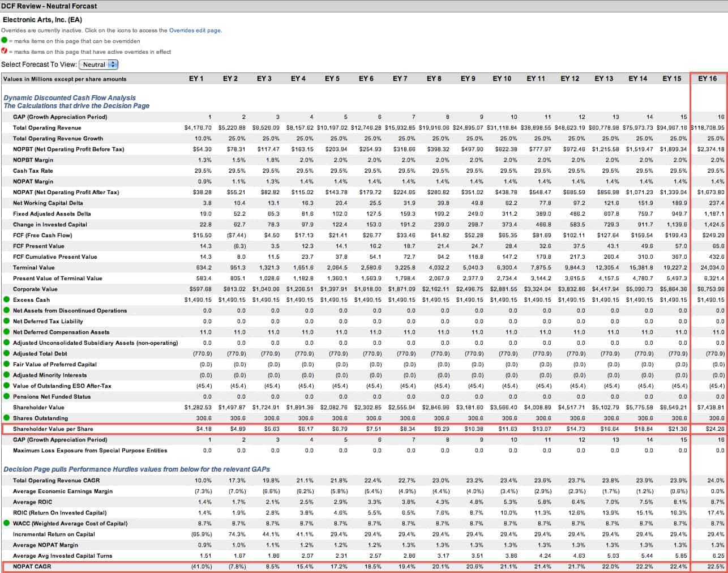Click the Electronic Arts, Inc. (EA) title

click(x=42, y=20)
